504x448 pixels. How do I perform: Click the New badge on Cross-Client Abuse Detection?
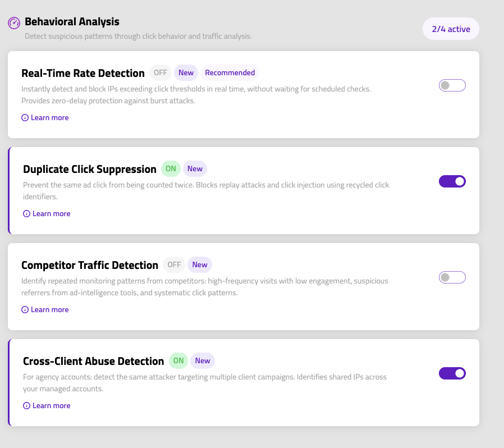point(203,360)
